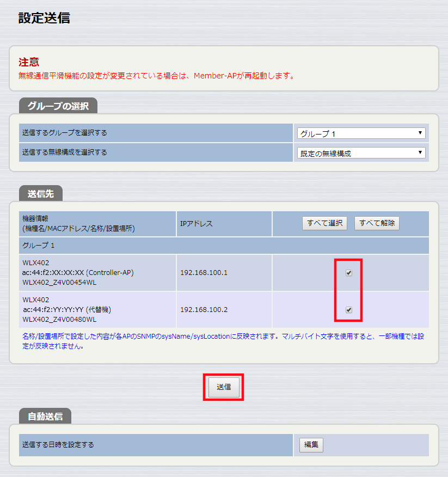Click the IP address 192.168.100.1 cell

tap(204, 273)
